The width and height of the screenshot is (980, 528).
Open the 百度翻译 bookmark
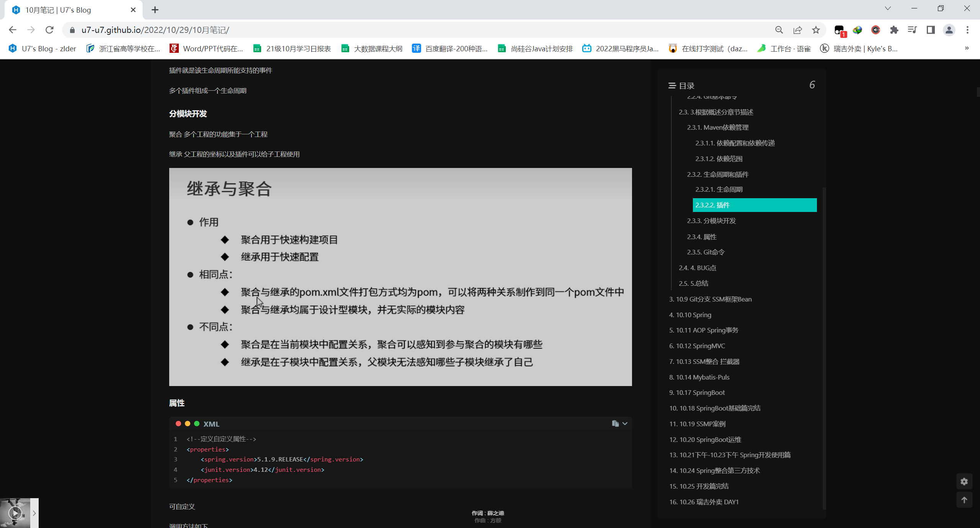click(x=450, y=49)
